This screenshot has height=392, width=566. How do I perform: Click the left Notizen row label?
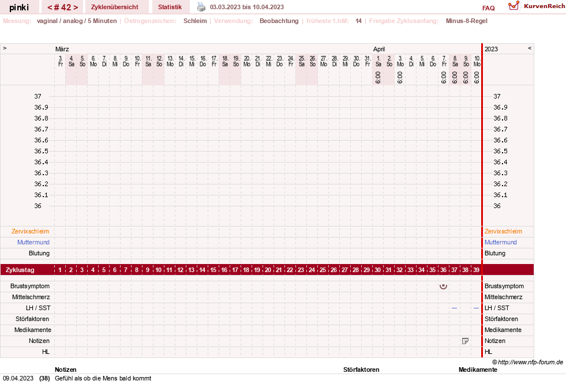pyautogui.click(x=39, y=341)
